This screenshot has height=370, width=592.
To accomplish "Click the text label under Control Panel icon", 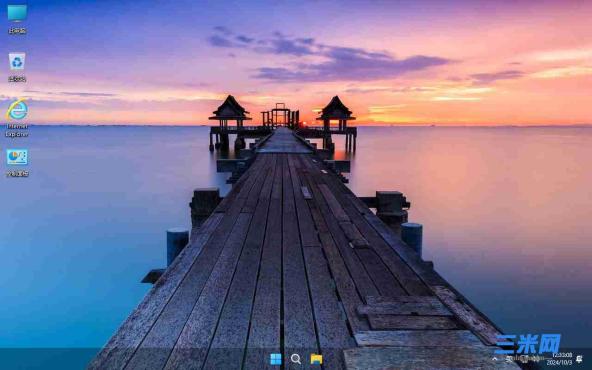I will [17, 174].
